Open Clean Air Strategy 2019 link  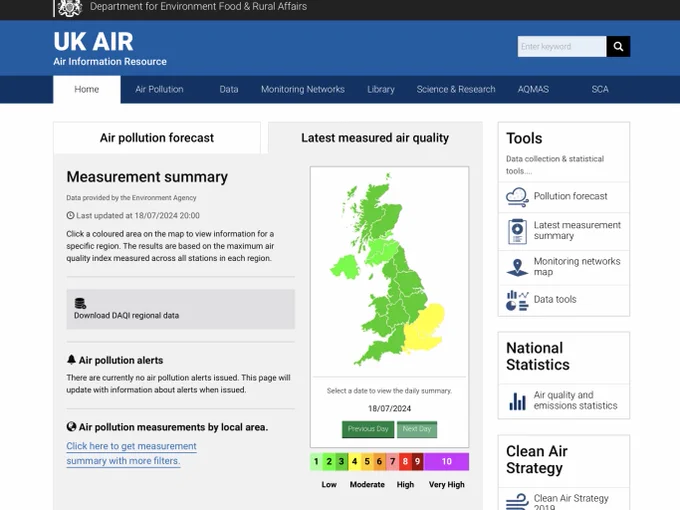click(571, 502)
